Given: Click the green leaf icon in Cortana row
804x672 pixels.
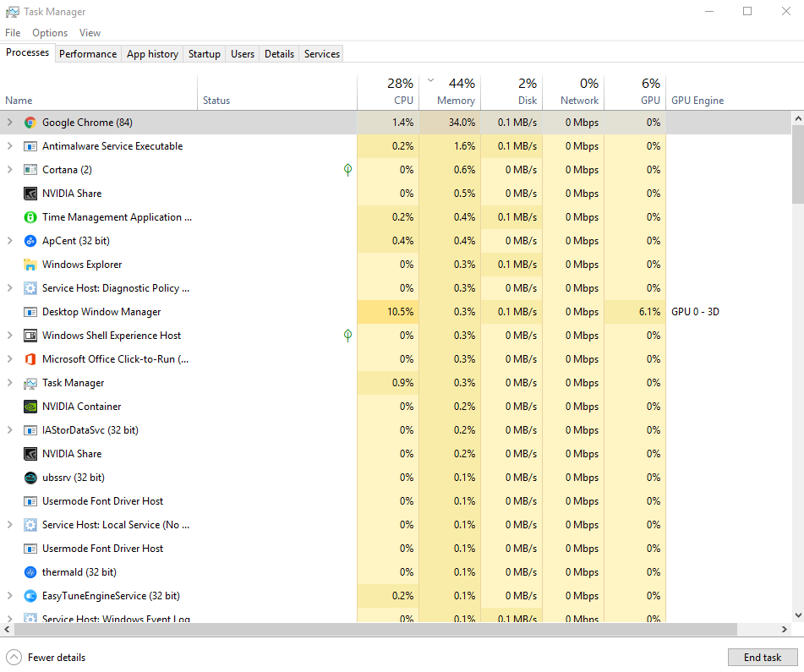Looking at the screenshot, I should [347, 170].
